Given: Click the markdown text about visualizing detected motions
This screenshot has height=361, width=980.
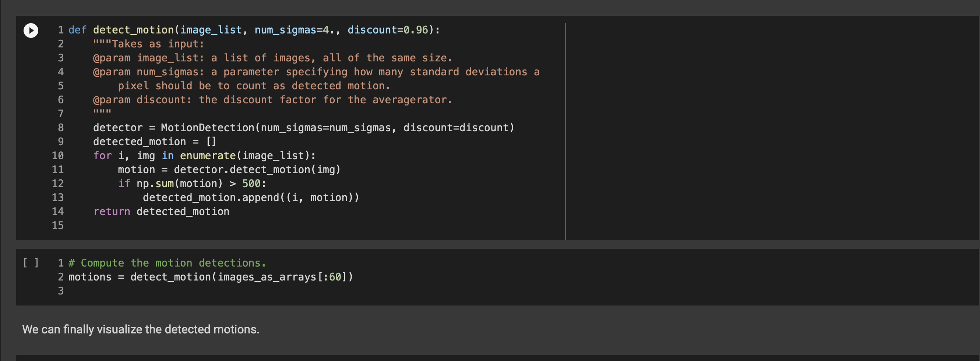Looking at the screenshot, I should click(x=141, y=329).
